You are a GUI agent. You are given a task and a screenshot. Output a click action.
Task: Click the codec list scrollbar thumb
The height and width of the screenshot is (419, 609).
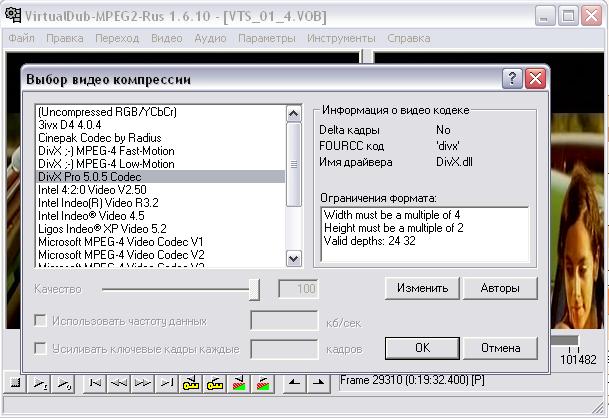[x=294, y=165]
